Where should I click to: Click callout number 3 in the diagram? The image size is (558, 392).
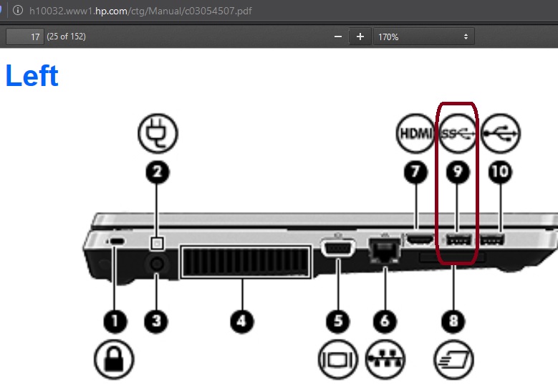point(156,322)
